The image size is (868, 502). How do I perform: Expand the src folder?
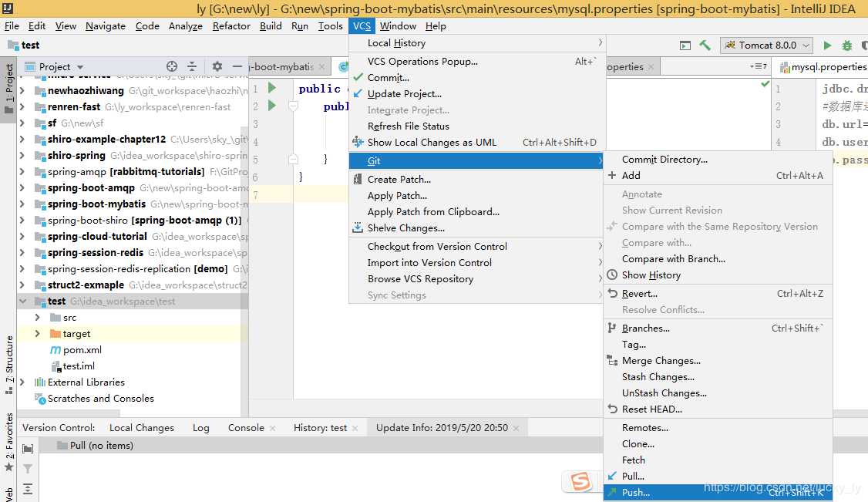[x=37, y=318]
